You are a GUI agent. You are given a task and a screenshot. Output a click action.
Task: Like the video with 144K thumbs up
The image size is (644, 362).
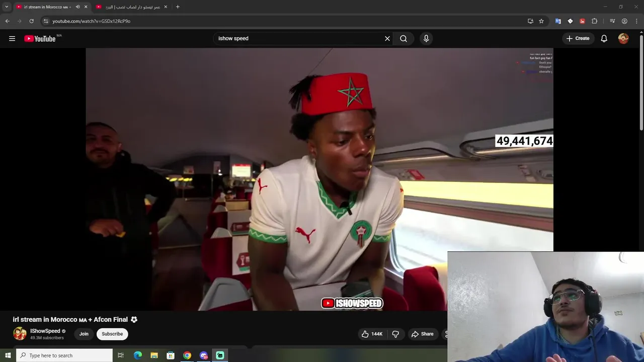point(372,334)
